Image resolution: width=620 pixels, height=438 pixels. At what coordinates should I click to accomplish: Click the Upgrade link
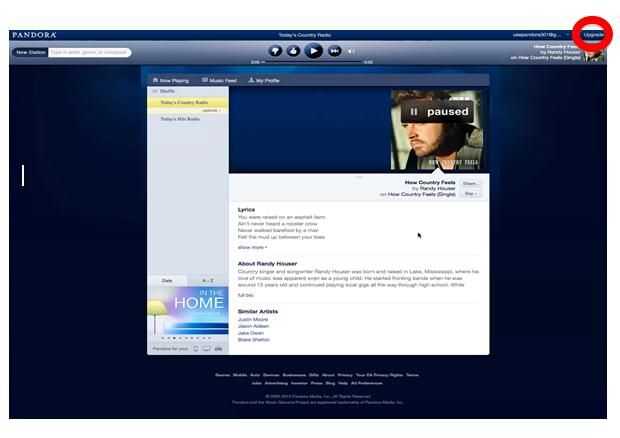[x=593, y=35]
